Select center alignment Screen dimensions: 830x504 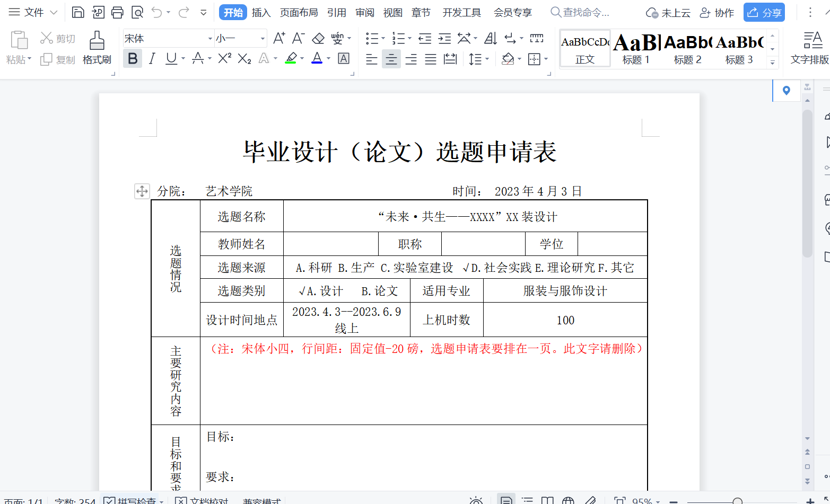click(391, 59)
